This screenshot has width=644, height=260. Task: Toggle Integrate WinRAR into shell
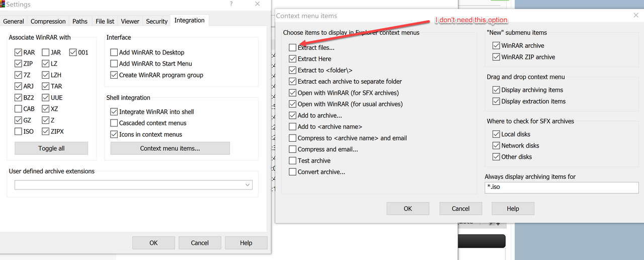[114, 112]
